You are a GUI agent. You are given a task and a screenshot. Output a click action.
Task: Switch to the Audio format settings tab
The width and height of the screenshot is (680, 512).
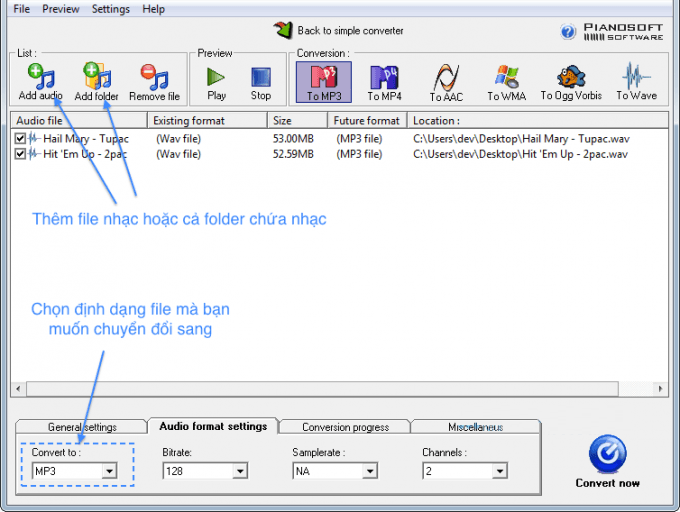point(213,426)
